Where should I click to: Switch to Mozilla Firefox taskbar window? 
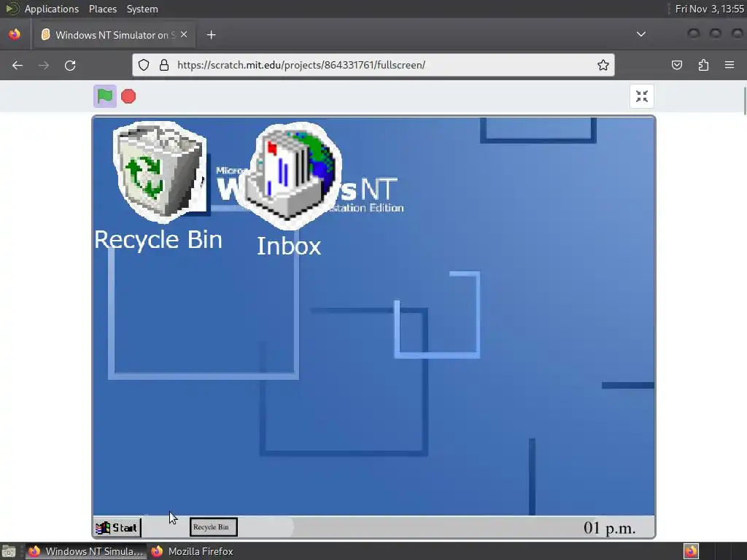tap(192, 551)
